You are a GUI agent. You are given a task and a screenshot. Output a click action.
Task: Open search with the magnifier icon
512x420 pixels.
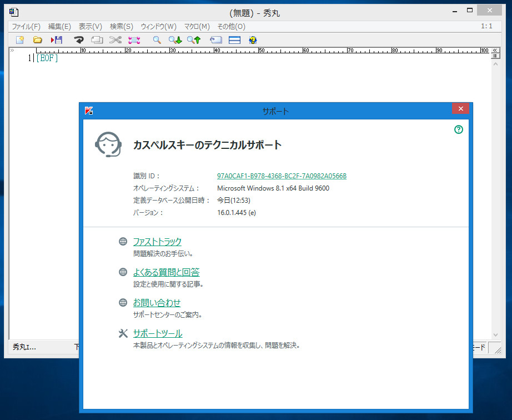pyautogui.click(x=157, y=39)
